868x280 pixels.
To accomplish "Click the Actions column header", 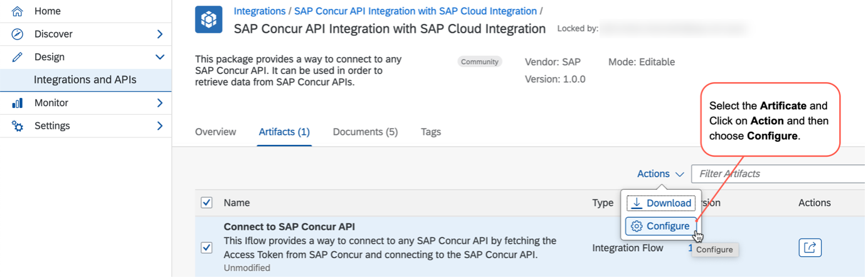I will (x=814, y=203).
